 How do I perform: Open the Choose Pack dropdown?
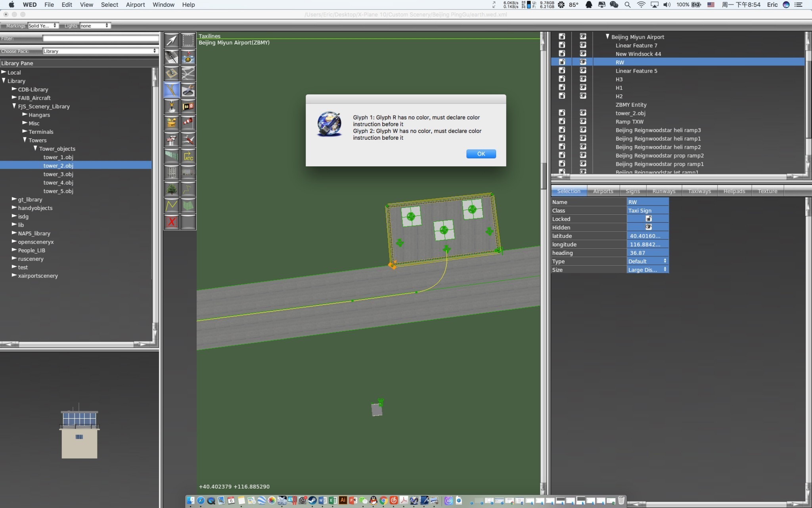[x=100, y=51]
